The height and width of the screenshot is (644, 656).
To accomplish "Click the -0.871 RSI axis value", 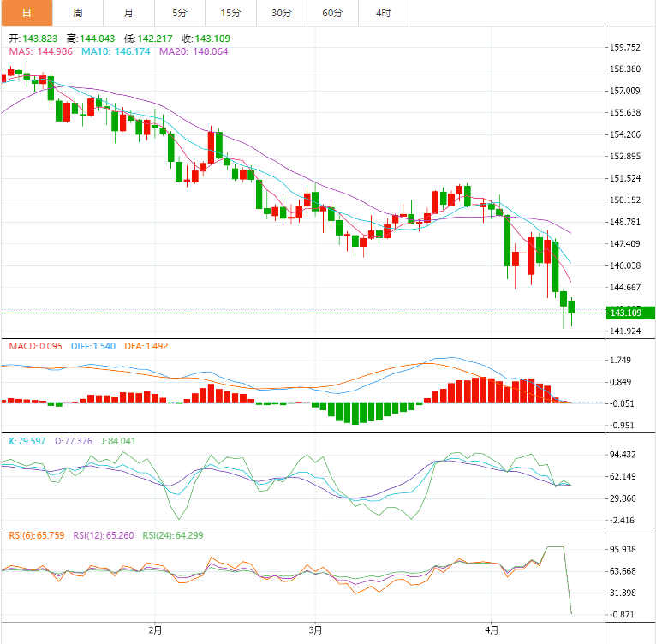I will coord(621,614).
